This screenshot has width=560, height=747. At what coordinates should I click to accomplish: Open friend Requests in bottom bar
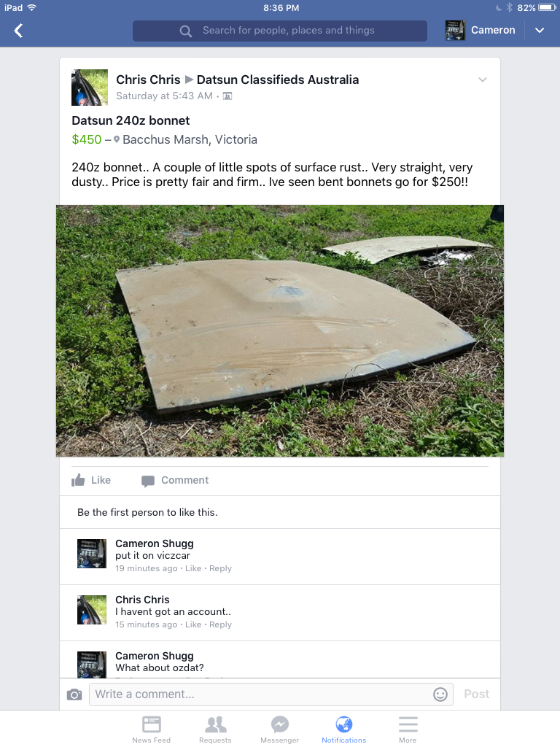[x=215, y=729]
